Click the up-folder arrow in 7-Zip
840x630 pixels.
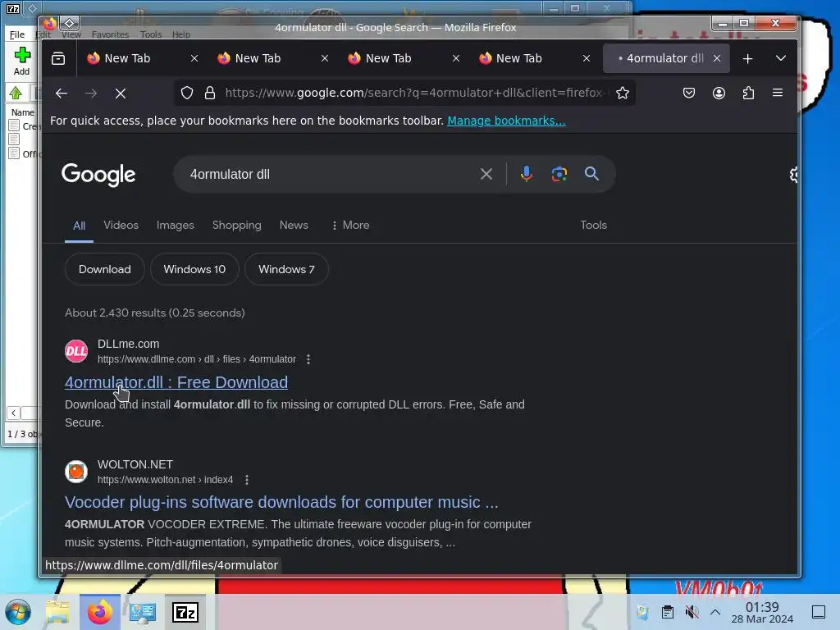point(16,94)
